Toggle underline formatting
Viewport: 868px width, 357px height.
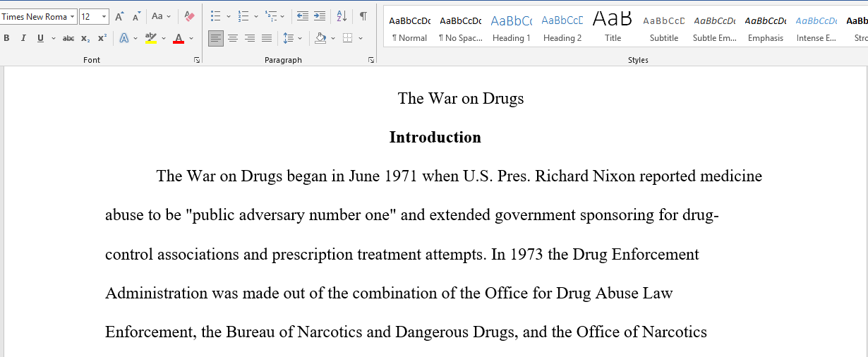click(40, 38)
